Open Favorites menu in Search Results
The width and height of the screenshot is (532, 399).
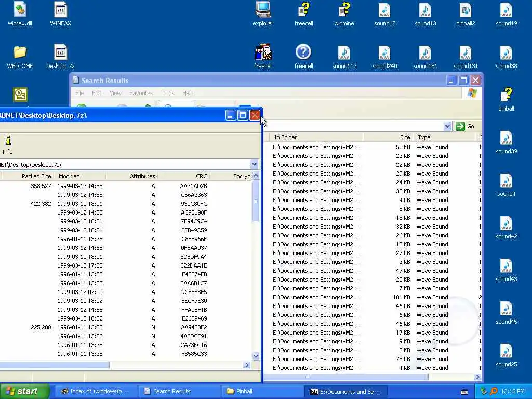[x=141, y=93]
